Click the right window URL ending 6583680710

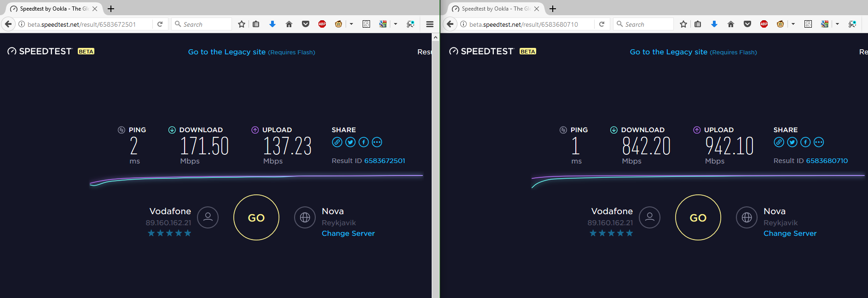click(x=524, y=24)
